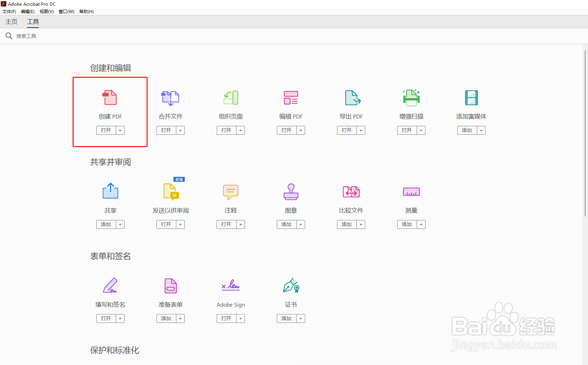Image resolution: width=588 pixels, height=365 pixels.
Task: Open the 帮助(H) menu
Action: 86,12
